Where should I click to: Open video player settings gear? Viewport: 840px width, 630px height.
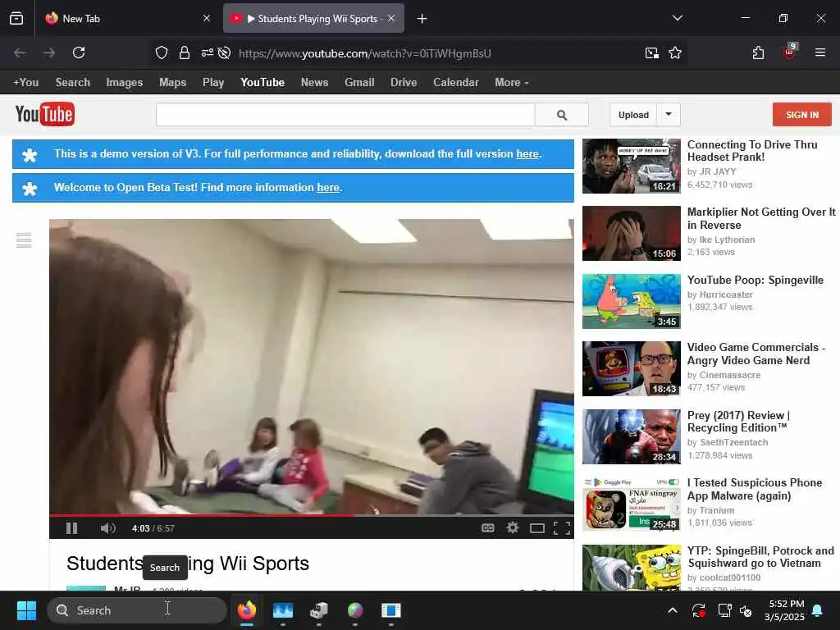pos(512,528)
